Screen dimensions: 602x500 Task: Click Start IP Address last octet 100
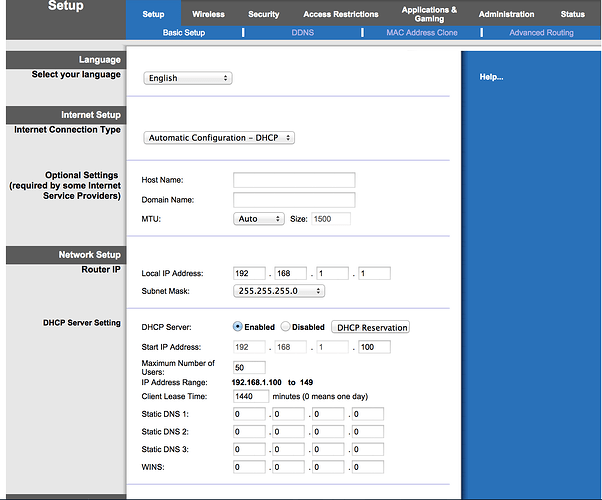374,347
